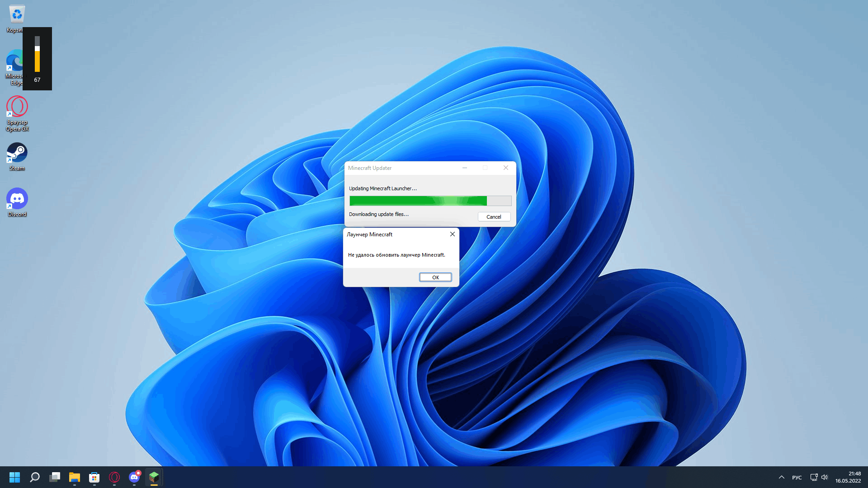Click the 'Updating Minecraft Launcher...' text
The width and height of the screenshot is (868, 488).
point(383,188)
